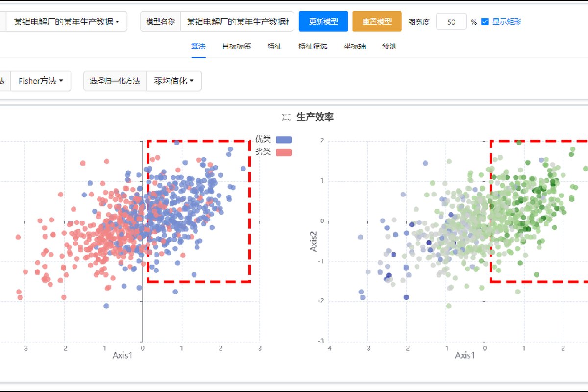Click the Axis1 label under right chart
The image size is (588, 392).
[465, 355]
